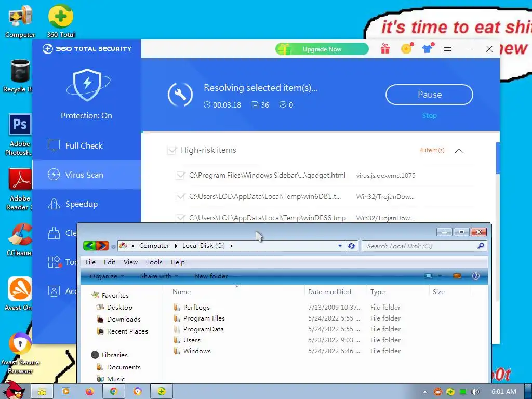Change the view using the views icon

(x=429, y=276)
